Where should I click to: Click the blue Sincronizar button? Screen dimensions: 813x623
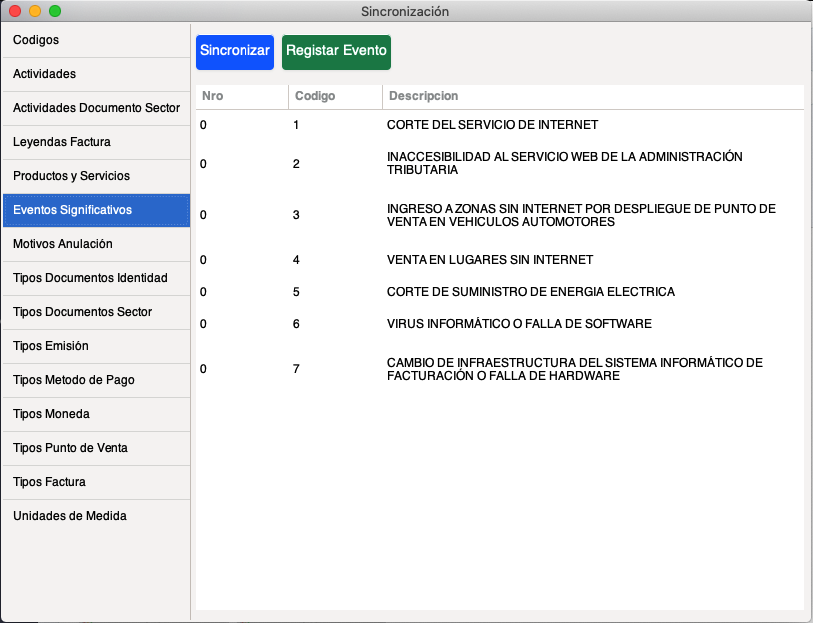click(x=234, y=51)
